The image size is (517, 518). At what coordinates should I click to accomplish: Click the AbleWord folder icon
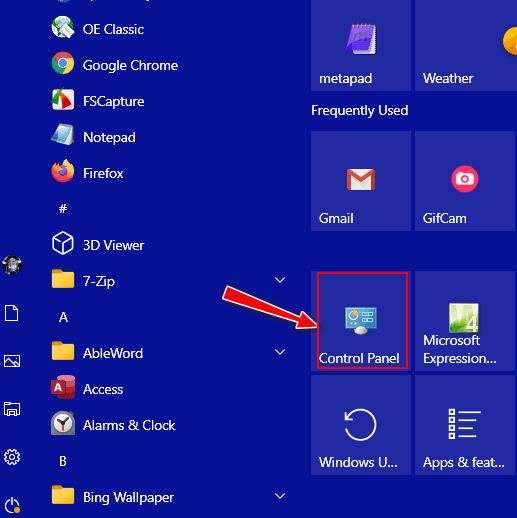(x=63, y=351)
